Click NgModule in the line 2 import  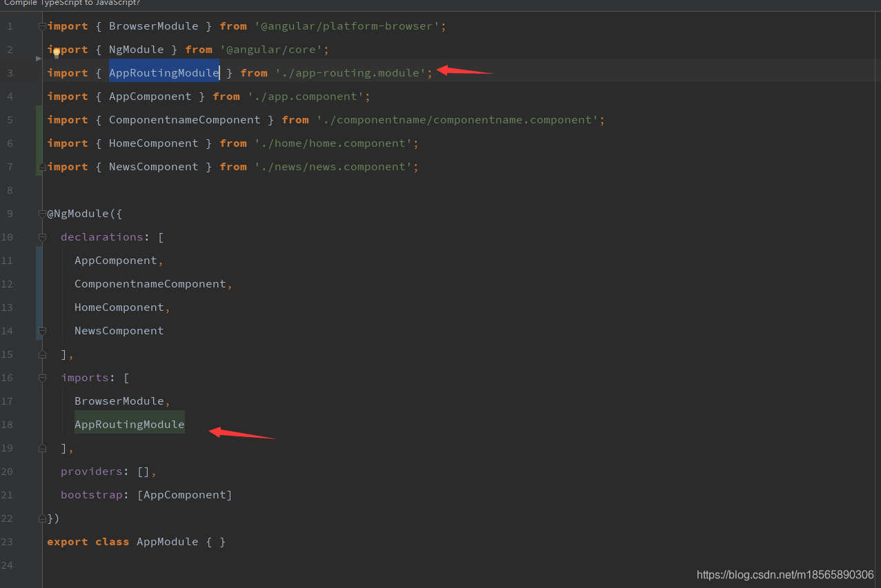coord(137,50)
